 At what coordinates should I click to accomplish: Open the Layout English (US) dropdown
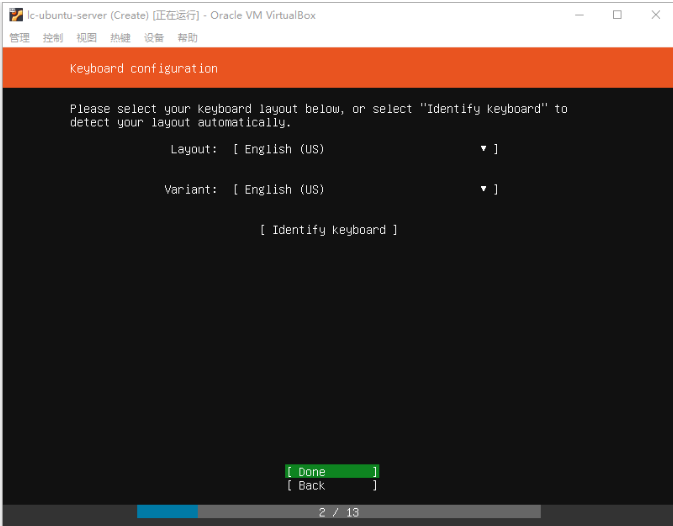pyautogui.click(x=366, y=149)
